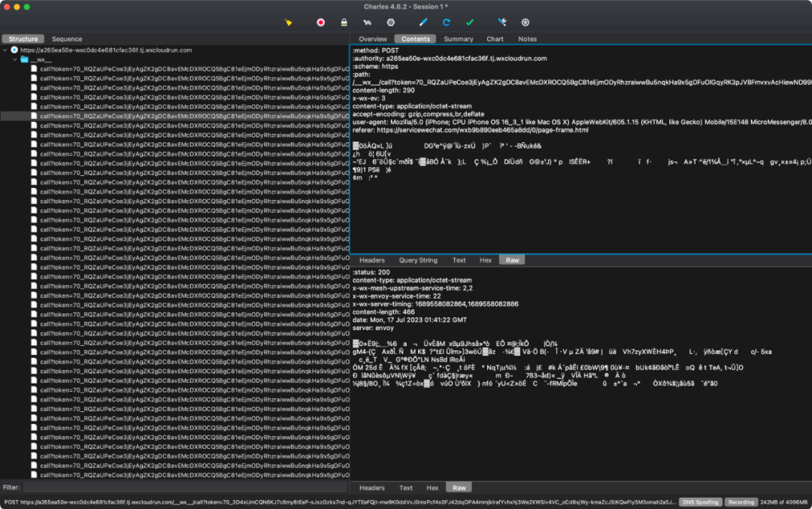This screenshot has height=509, width=812.
Task: Switch to the Sequence view
Action: pyautogui.click(x=67, y=39)
